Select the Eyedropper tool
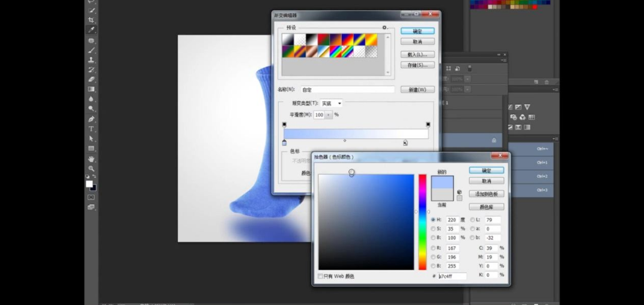 tap(91, 29)
